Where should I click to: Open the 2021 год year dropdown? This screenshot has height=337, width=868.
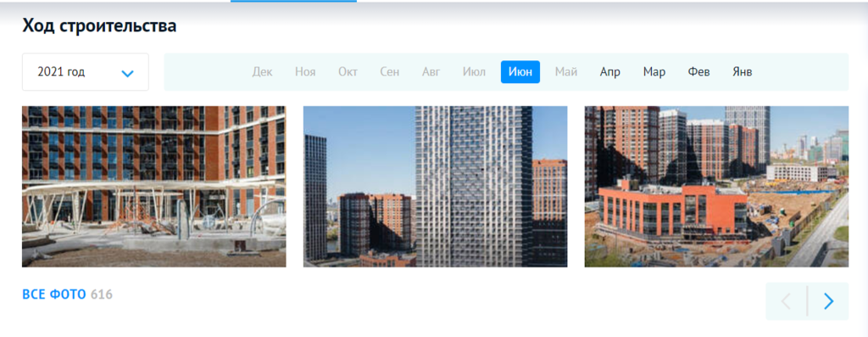click(86, 72)
